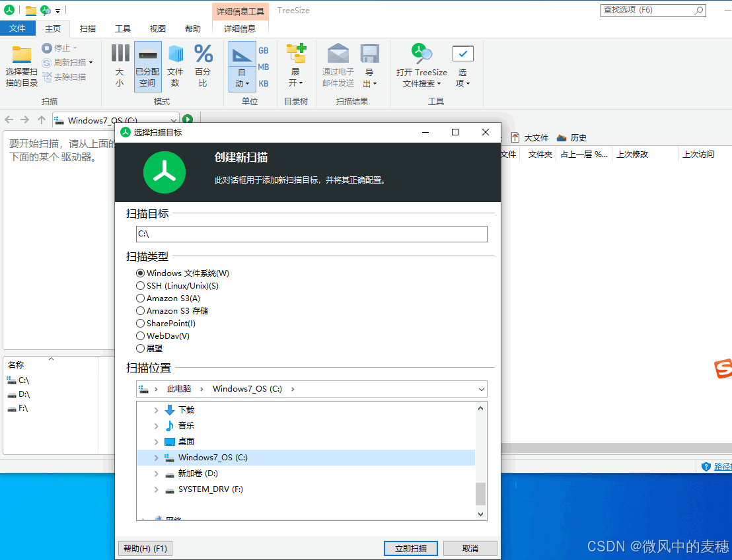732x560 pixels.
Task: Switch to the 扫描 ribbon tab
Action: click(87, 29)
